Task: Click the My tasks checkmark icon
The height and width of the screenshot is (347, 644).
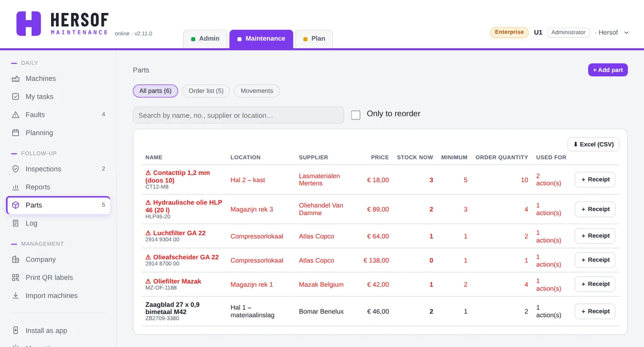Action: coord(16,97)
